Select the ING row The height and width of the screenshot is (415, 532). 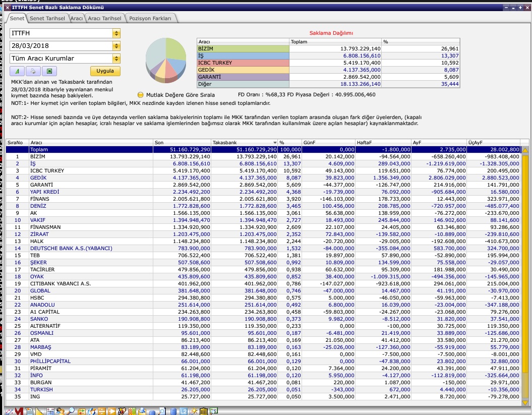(263, 397)
